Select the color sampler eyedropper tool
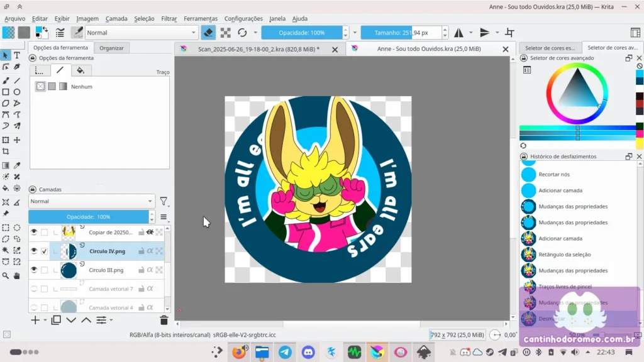Image resolution: width=644 pixels, height=362 pixels. [17, 165]
